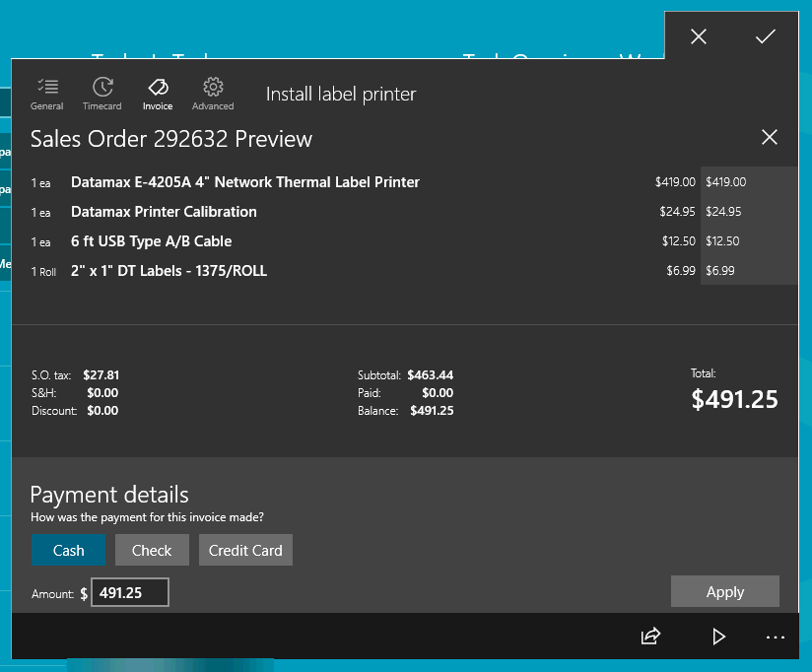Switch to the Invoice tab
This screenshot has width=812, height=672.
click(x=158, y=93)
